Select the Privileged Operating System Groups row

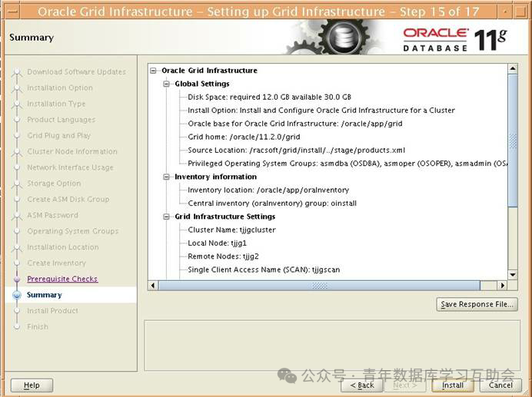(347, 164)
